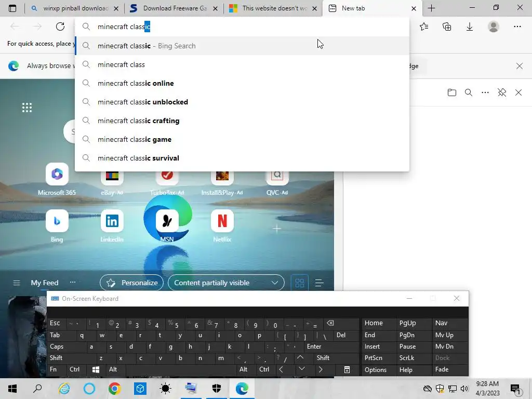Image resolution: width=532 pixels, height=399 pixels.
Task: Open Edge Settings and more menu
Action: click(517, 26)
